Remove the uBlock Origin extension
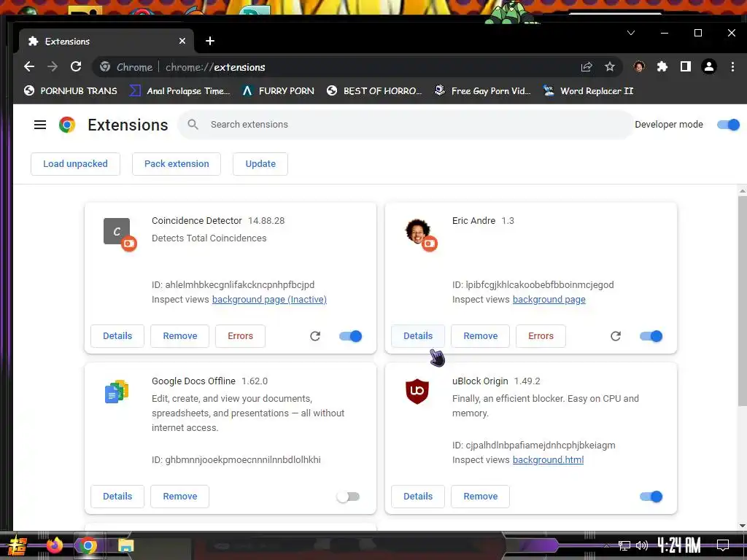Viewport: 747px width, 560px height. 481,497
